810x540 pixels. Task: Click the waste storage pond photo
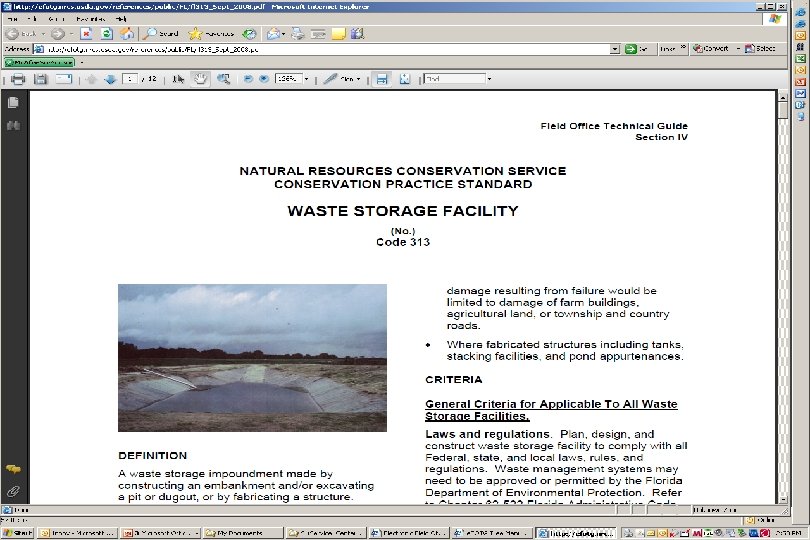(x=252, y=358)
